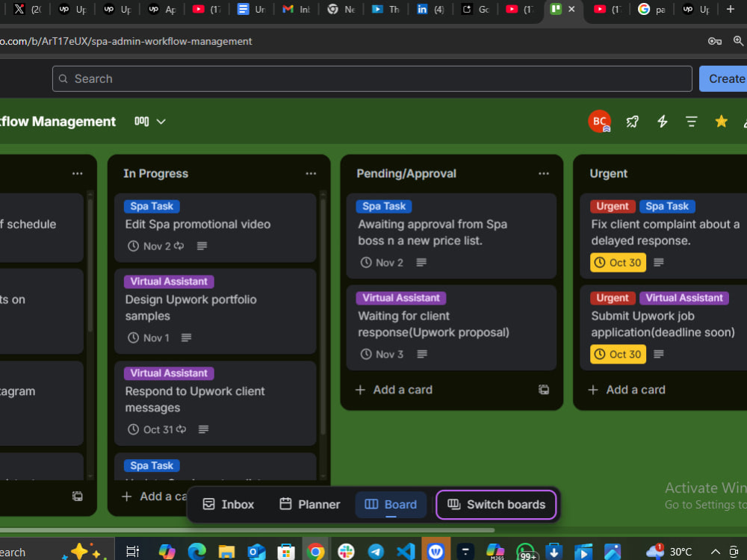Viewport: 747px width, 560px height.
Task: Click description icon on Design Upwork portfolio samples card
Action: [x=186, y=337]
